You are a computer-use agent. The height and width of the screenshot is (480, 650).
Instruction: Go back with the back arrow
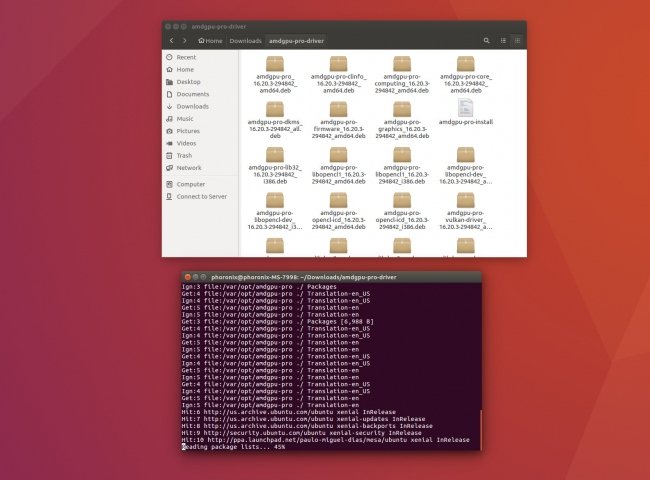pos(172,41)
